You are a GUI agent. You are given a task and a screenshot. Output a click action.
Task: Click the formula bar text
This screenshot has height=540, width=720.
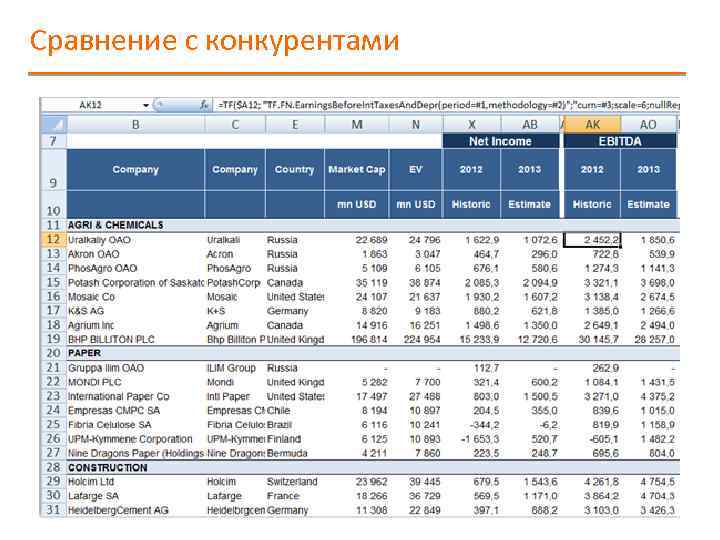click(x=448, y=105)
